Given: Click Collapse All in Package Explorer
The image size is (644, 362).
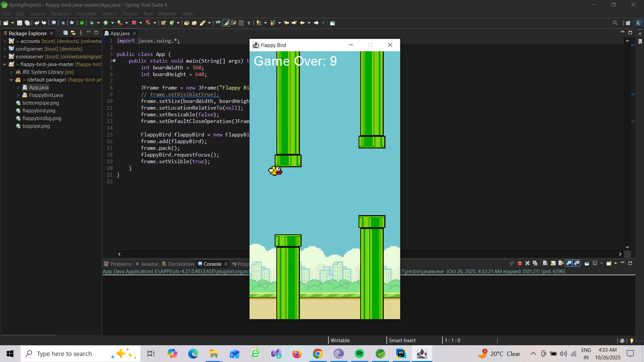Looking at the screenshot, I should coord(65,33).
